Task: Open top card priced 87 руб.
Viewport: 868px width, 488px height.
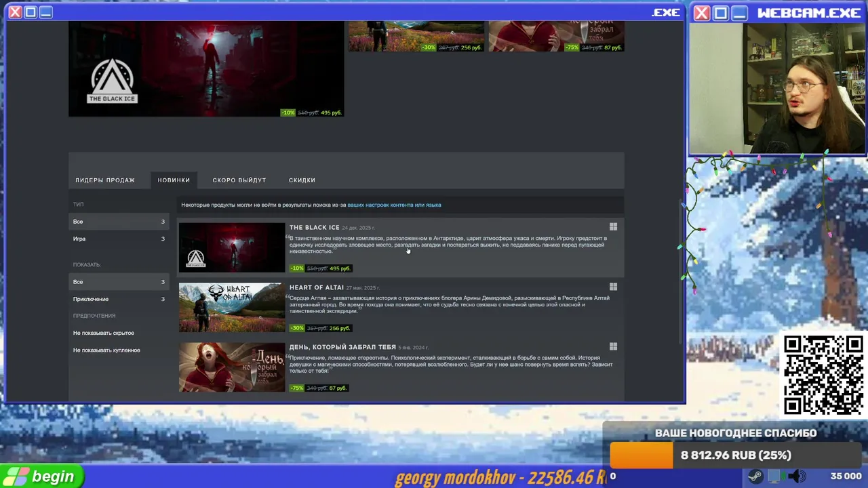Action: point(556,36)
